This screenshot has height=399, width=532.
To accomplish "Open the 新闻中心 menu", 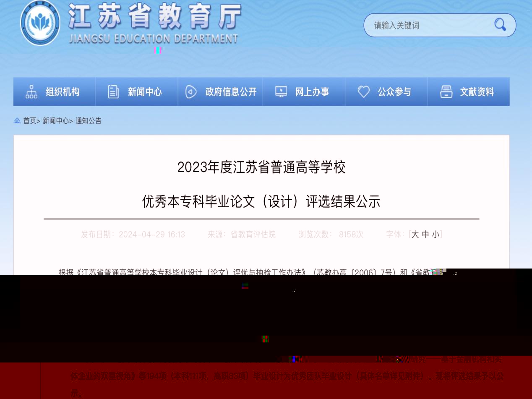I will (137, 92).
